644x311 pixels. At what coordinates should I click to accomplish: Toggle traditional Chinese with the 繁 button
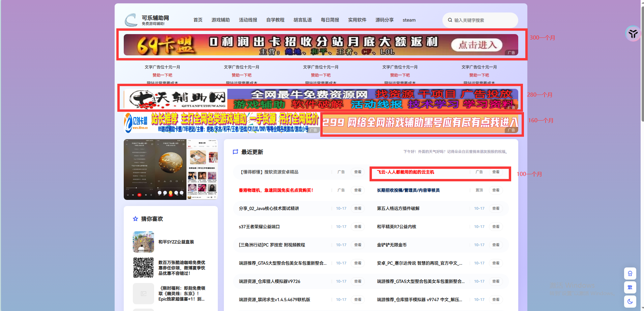pyautogui.click(x=630, y=287)
